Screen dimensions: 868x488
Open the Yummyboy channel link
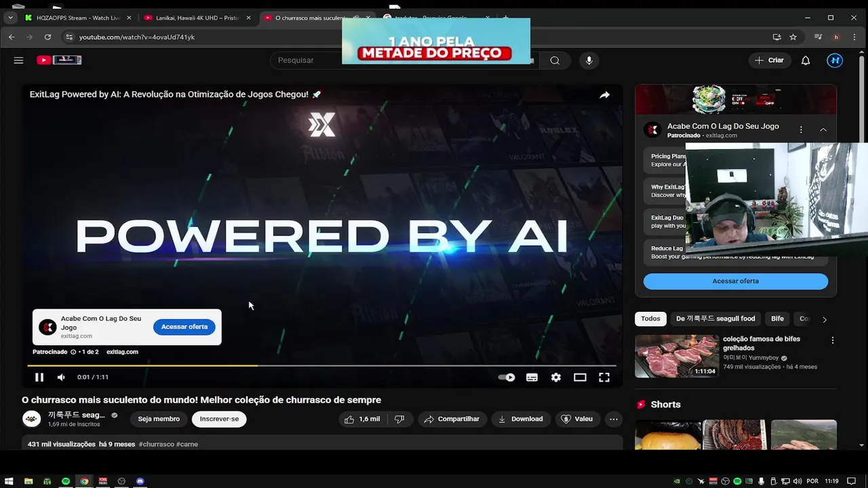click(x=751, y=358)
